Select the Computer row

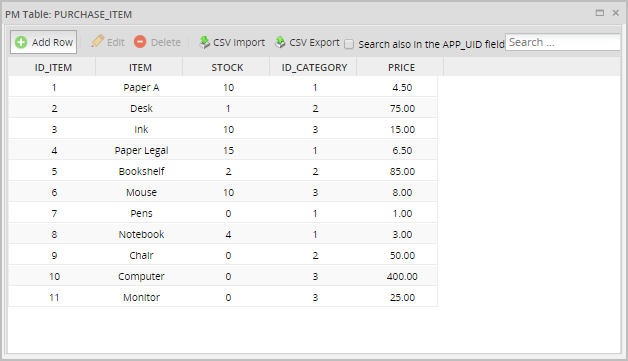(223, 276)
